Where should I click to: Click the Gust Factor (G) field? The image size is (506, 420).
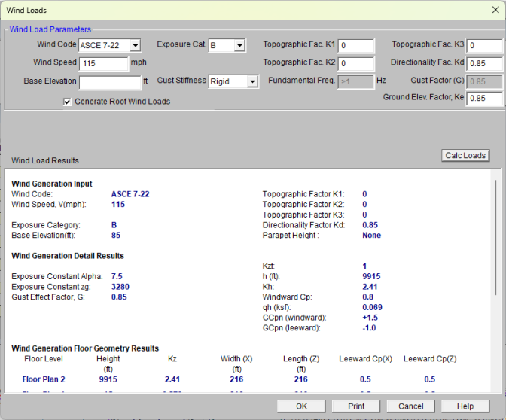pyautogui.click(x=484, y=81)
